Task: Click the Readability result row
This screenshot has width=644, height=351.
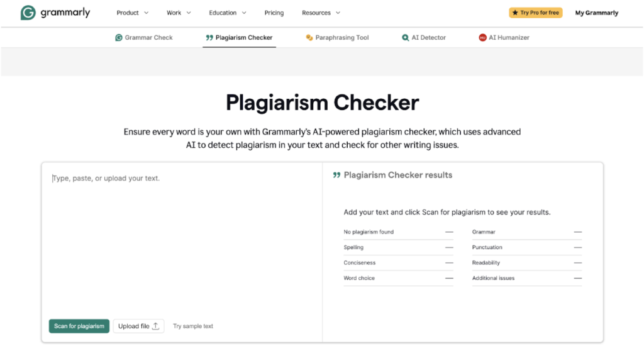Action: [527, 263]
